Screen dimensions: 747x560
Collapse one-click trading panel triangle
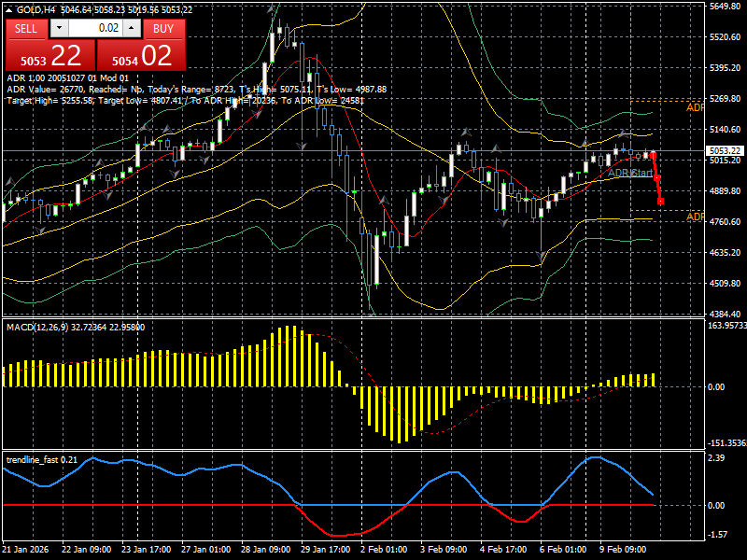[x=8, y=9]
